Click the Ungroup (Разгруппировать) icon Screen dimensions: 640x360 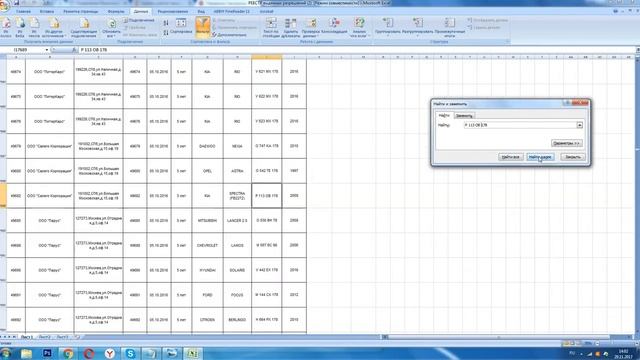(x=417, y=23)
